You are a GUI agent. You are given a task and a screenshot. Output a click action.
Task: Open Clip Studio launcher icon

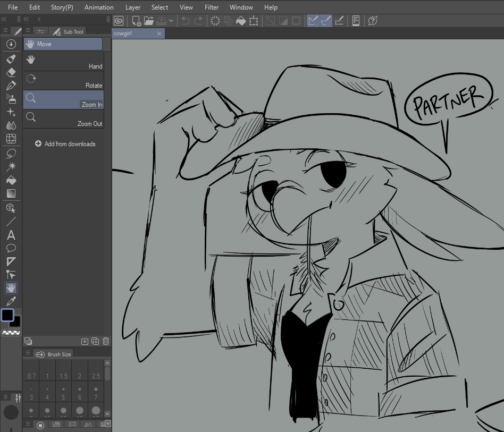(x=119, y=21)
